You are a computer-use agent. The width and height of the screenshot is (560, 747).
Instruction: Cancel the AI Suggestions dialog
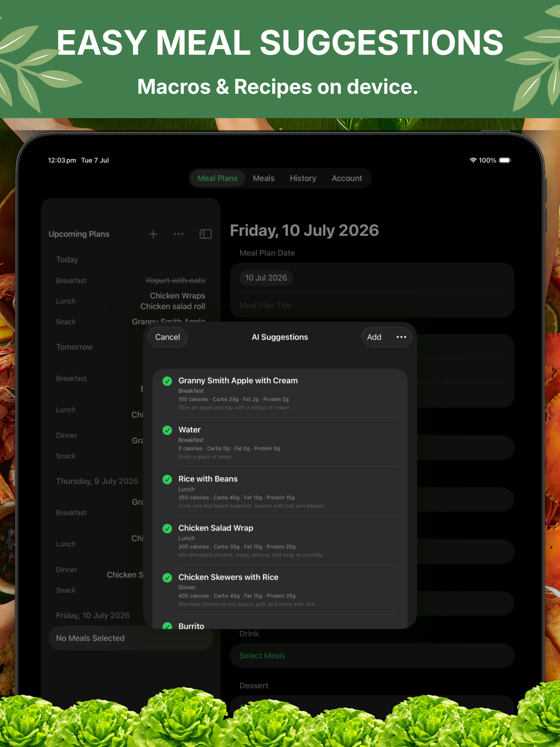tap(168, 337)
